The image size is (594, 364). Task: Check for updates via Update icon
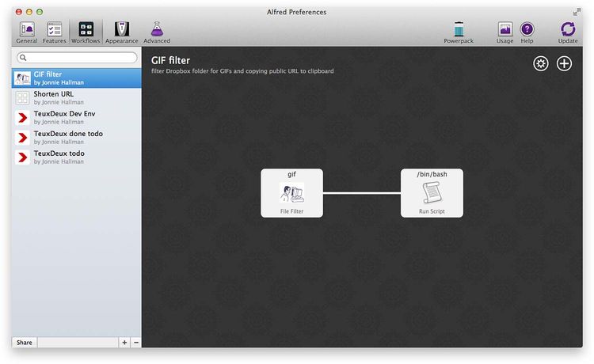[x=568, y=32]
